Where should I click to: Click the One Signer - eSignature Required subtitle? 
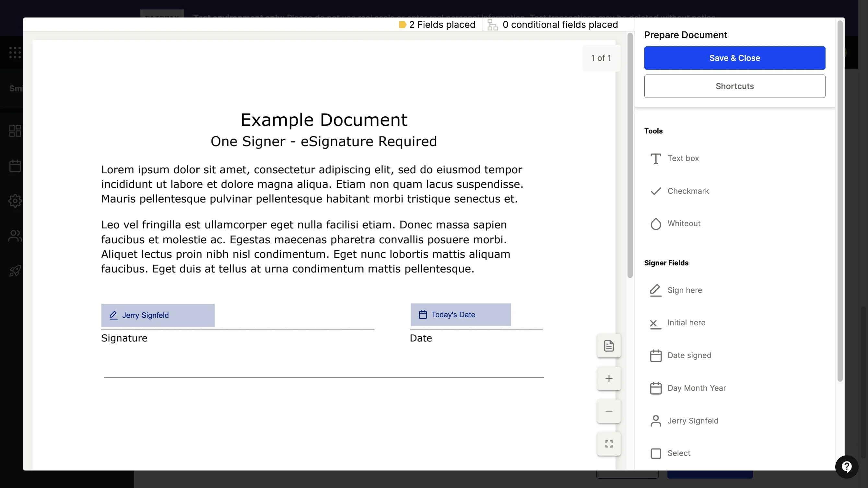(x=324, y=142)
